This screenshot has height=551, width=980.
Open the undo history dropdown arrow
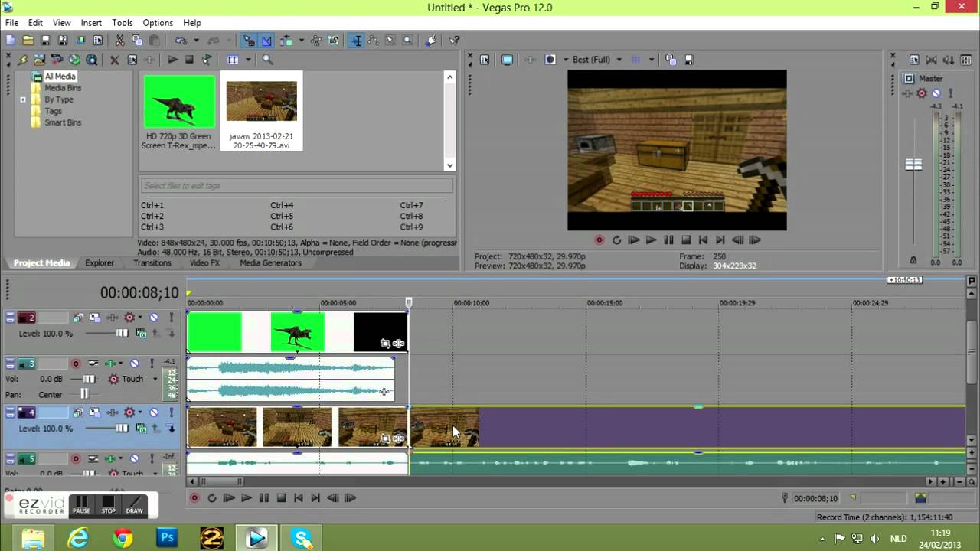pos(195,41)
